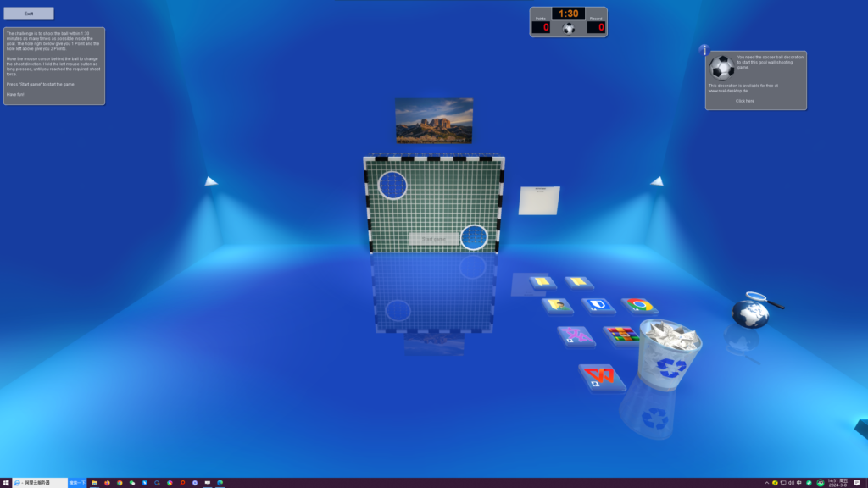This screenshot has width=868, height=488.
Task: Open a yellow folder tile on the floor
Action: point(541,281)
